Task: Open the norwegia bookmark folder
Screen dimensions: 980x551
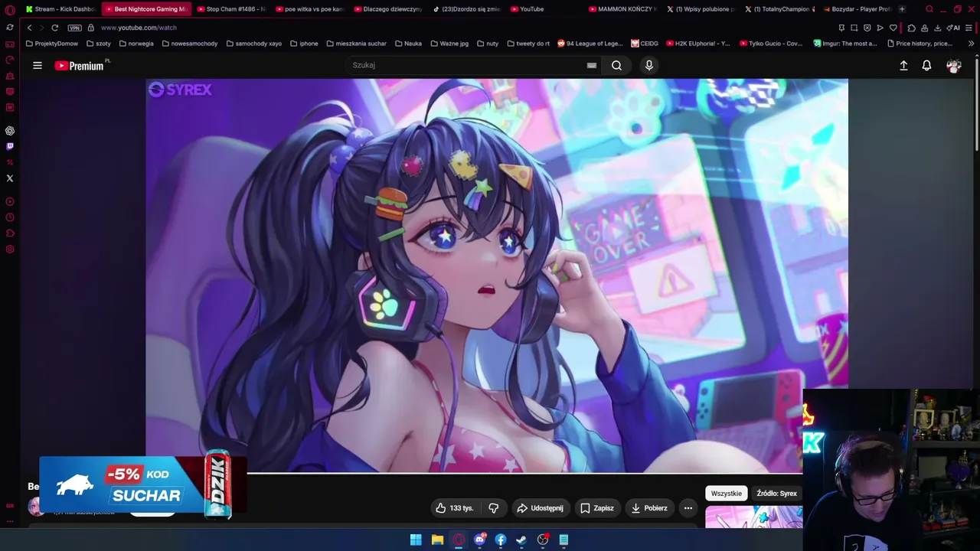Action: (x=136, y=44)
